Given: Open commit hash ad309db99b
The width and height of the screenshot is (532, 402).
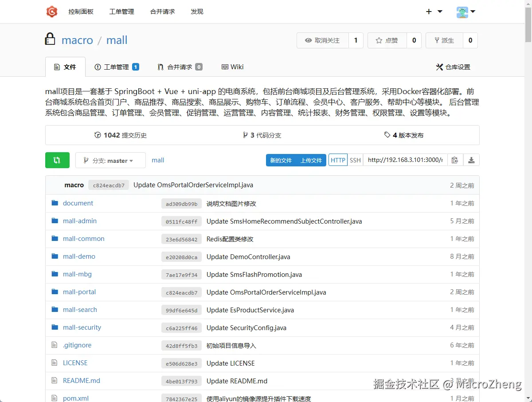Looking at the screenshot, I should [182, 204].
